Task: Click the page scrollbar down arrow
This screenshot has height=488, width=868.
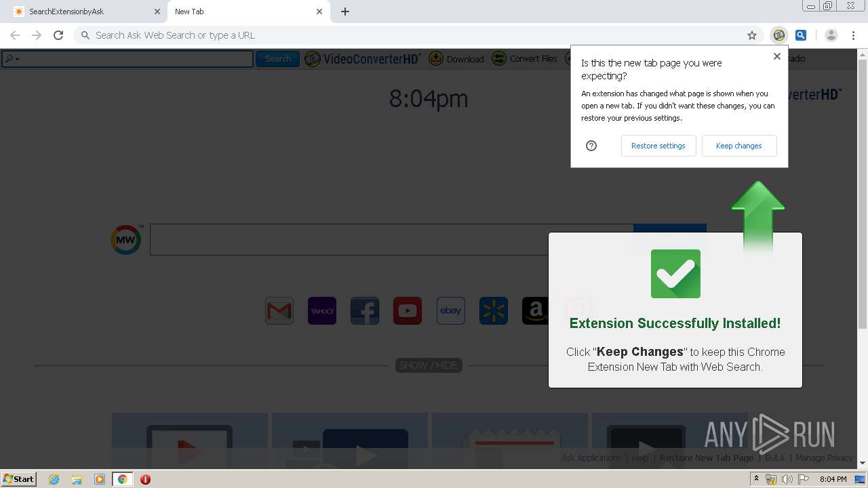Action: (x=863, y=464)
